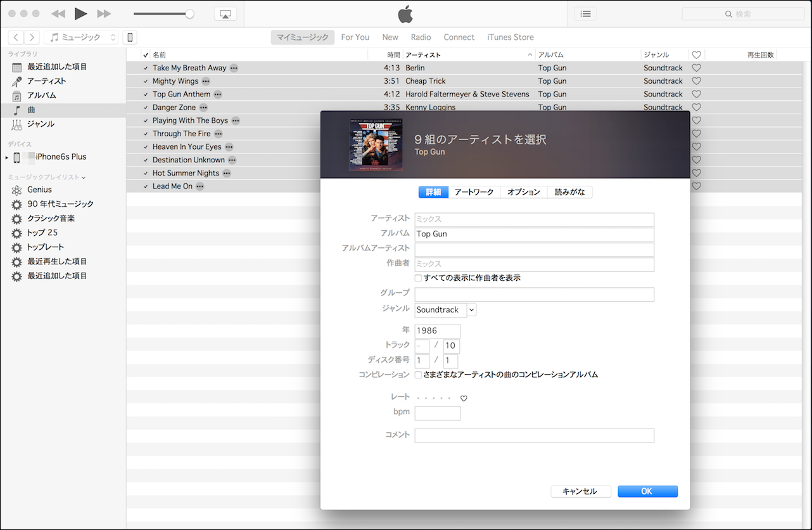The image size is (812, 530).
Task: Open more options for Through The Fire
Action: pyautogui.click(x=218, y=134)
